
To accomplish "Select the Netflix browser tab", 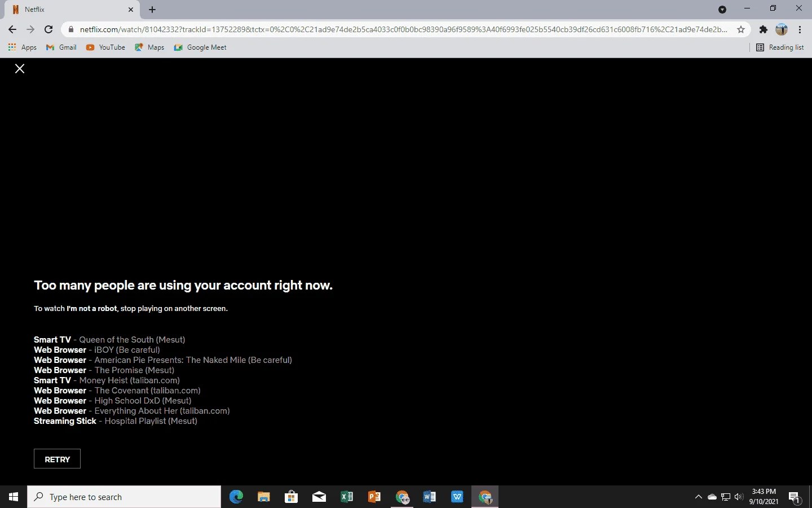I will [x=72, y=10].
